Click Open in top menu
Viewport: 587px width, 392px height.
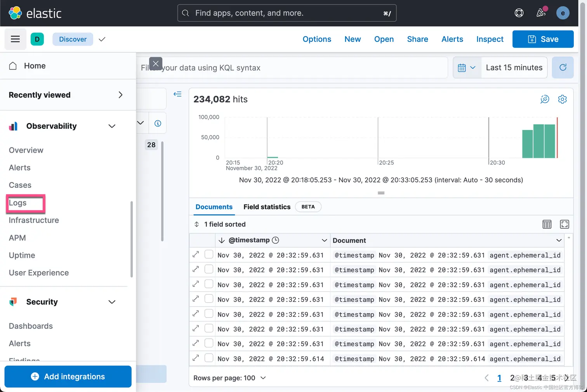coord(384,39)
